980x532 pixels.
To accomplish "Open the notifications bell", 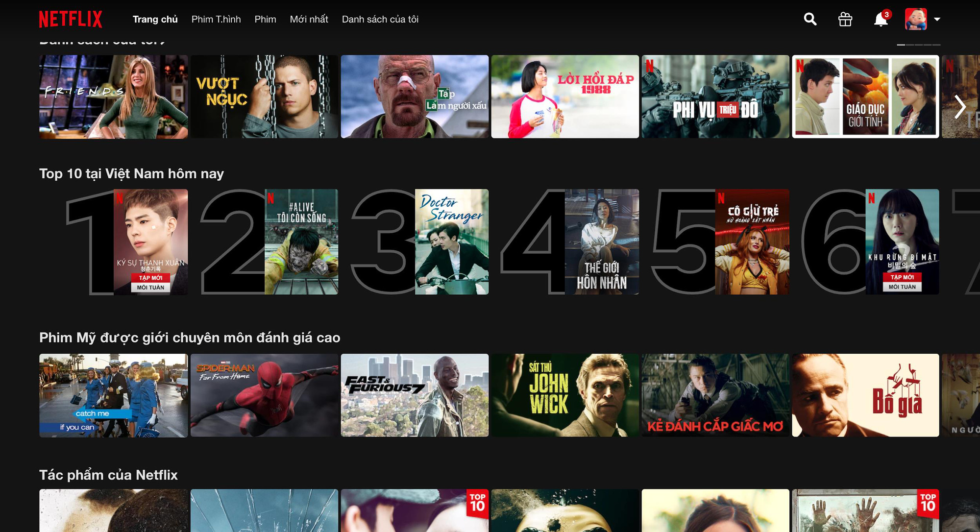I will click(x=881, y=19).
